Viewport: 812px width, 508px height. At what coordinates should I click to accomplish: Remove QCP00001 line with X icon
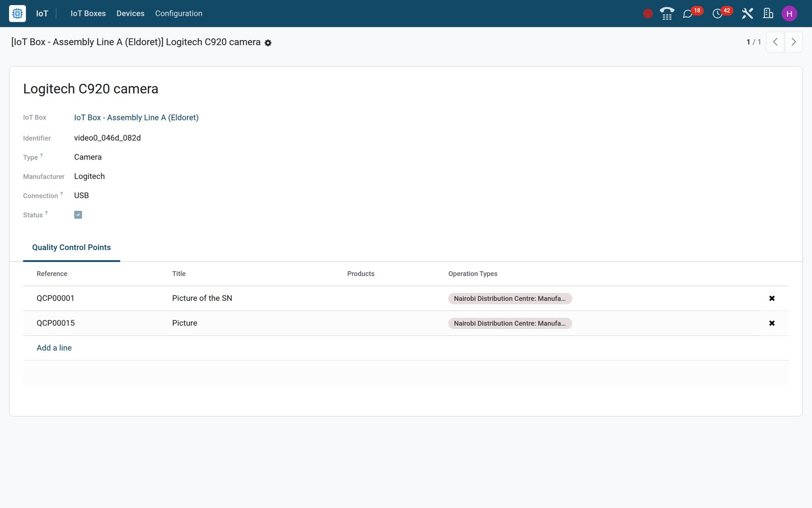[772, 298]
